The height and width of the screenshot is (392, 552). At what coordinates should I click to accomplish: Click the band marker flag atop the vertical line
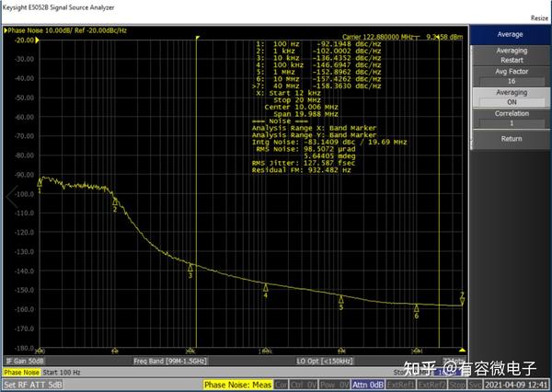click(x=200, y=39)
